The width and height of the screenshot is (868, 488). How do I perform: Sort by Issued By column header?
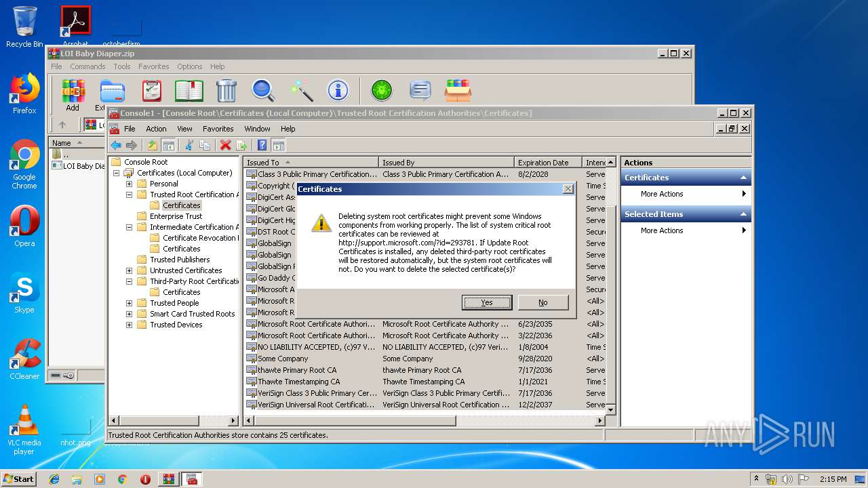point(447,163)
